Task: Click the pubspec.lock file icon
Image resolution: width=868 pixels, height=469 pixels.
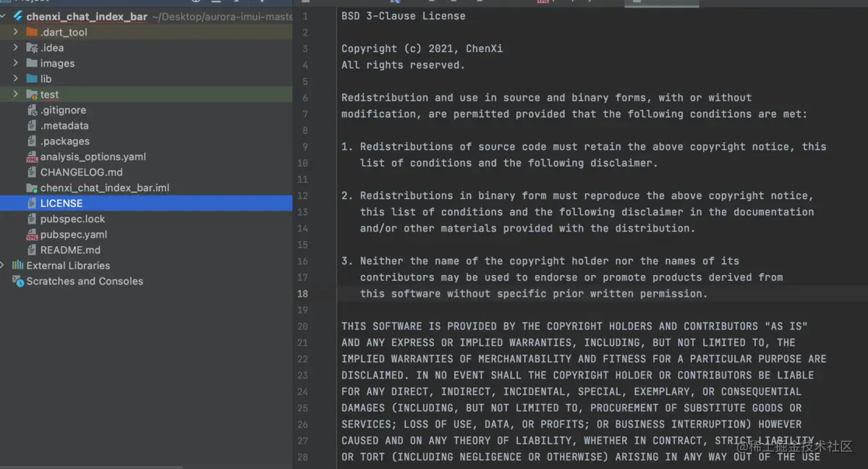Action: coord(32,219)
